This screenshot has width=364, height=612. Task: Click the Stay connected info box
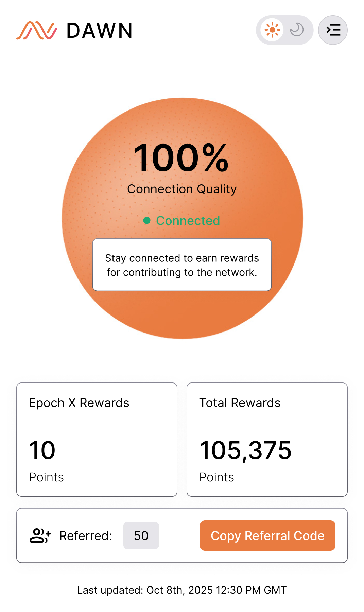[182, 265]
